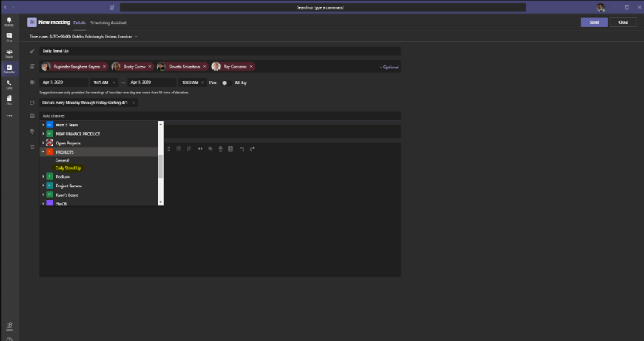Viewport: 644px width, 341px height.
Task: Go to the Calendar app in sidebar
Action: click(x=9, y=69)
